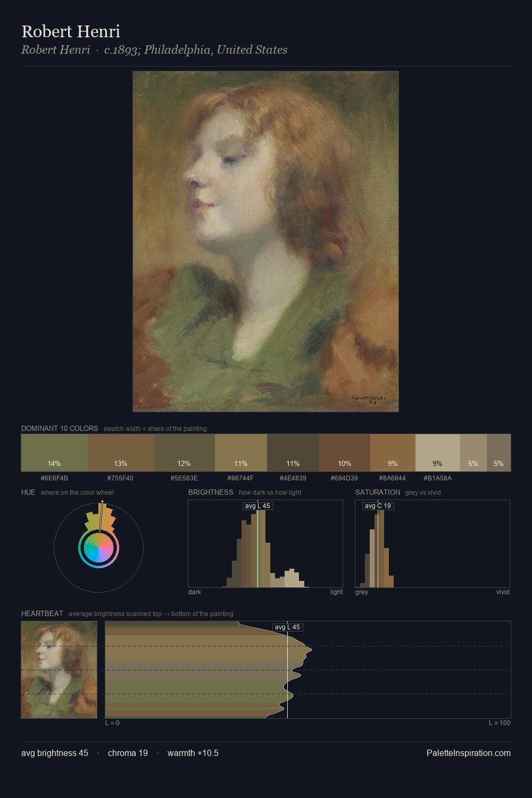532x798 pixels.
Task: Select the 12% dark olive swatch
Action: click(184, 453)
